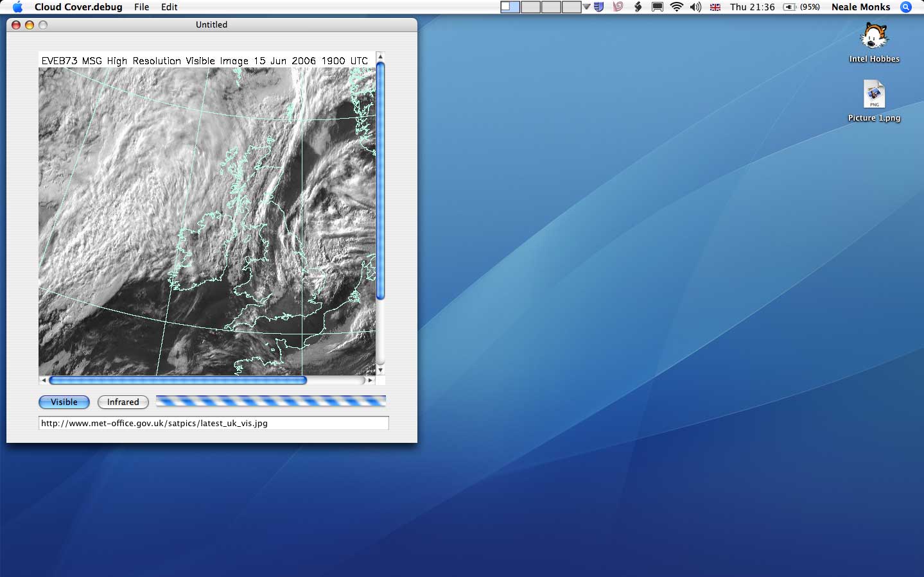The image size is (924, 577).
Task: Toggle the Visible image mode
Action: [x=64, y=402]
